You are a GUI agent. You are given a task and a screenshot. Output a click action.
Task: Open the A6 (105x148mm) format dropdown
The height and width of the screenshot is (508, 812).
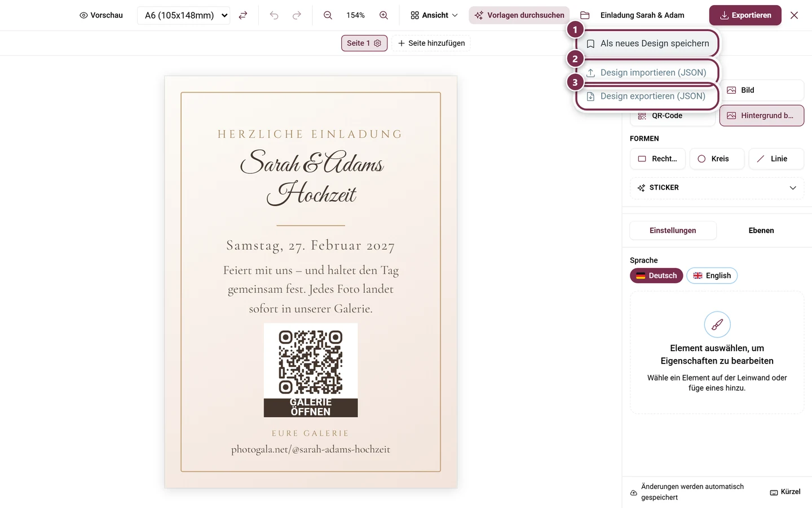pos(183,15)
